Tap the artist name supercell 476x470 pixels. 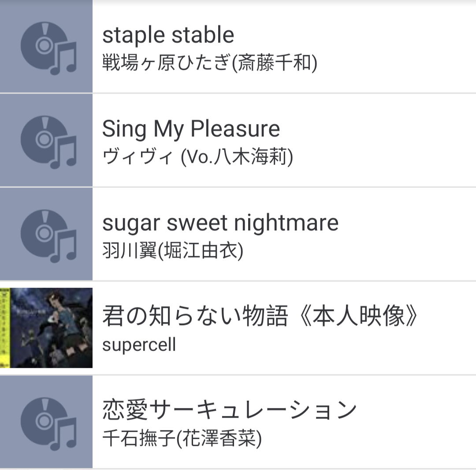139,345
